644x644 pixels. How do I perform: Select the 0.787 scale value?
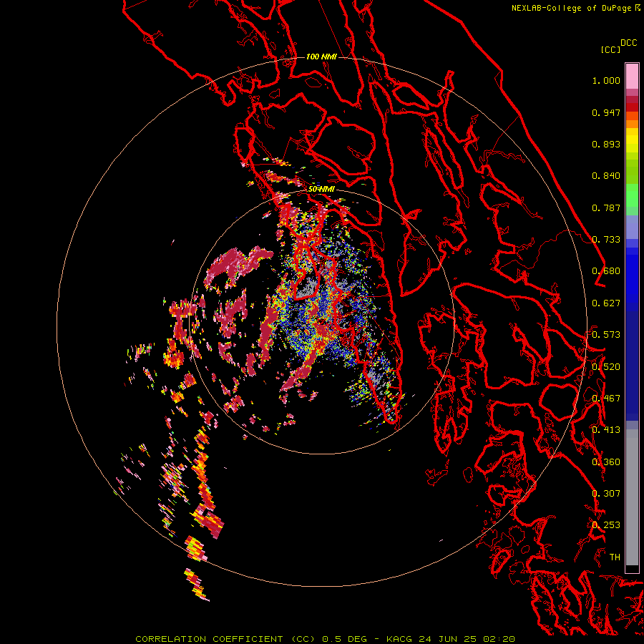(606, 208)
